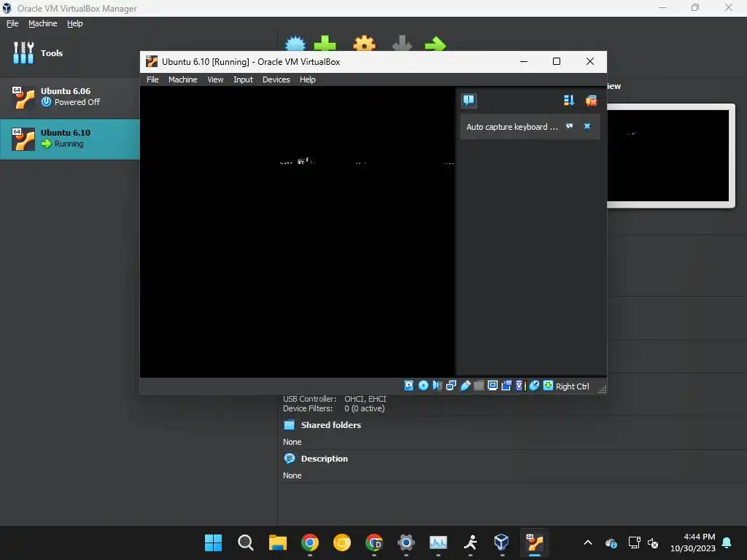Image resolution: width=747 pixels, height=560 pixels.
Task: Open File menu in VirtualBox Manager
Action: pos(12,23)
